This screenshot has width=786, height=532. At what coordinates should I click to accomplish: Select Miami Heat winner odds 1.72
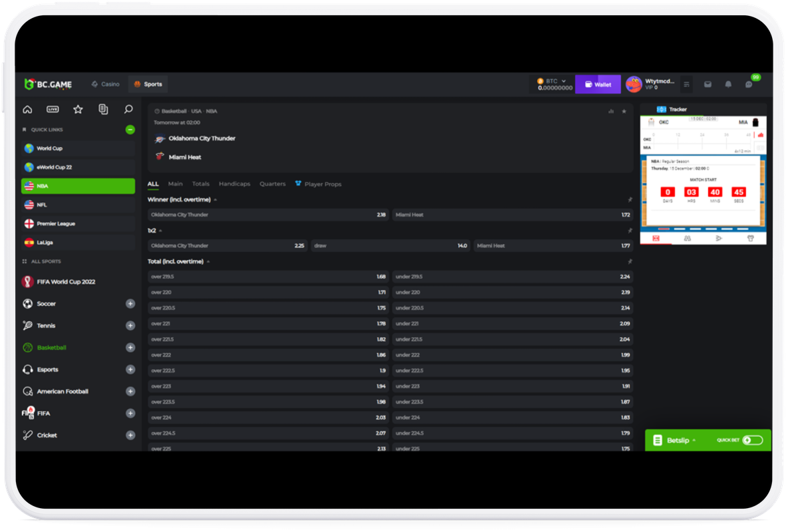click(512, 215)
